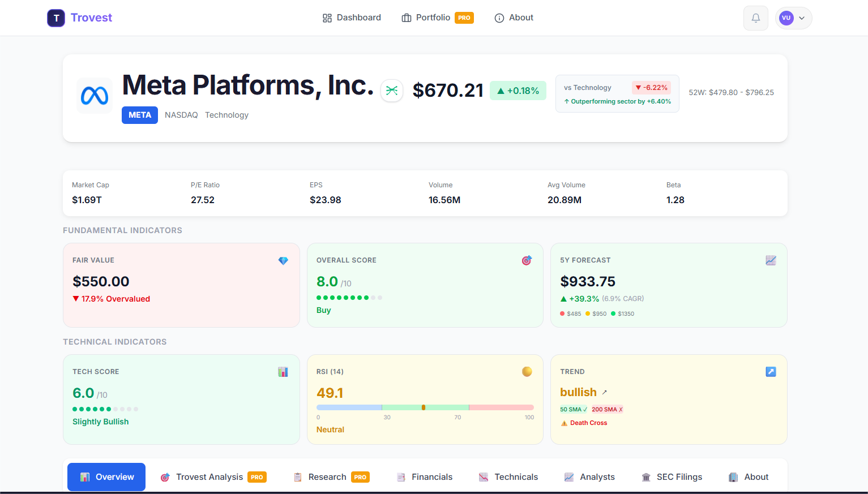
Task: Click the Meta company logo thumbnail
Action: tap(94, 95)
